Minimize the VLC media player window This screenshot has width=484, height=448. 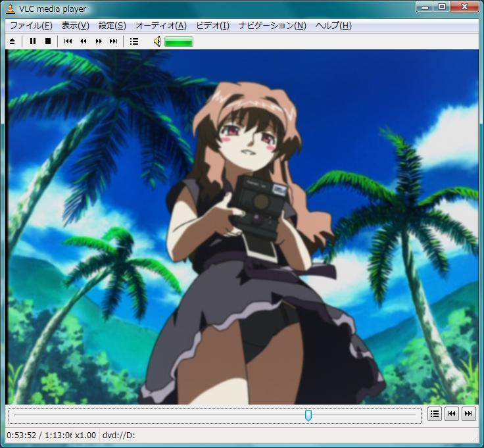[425, 7]
